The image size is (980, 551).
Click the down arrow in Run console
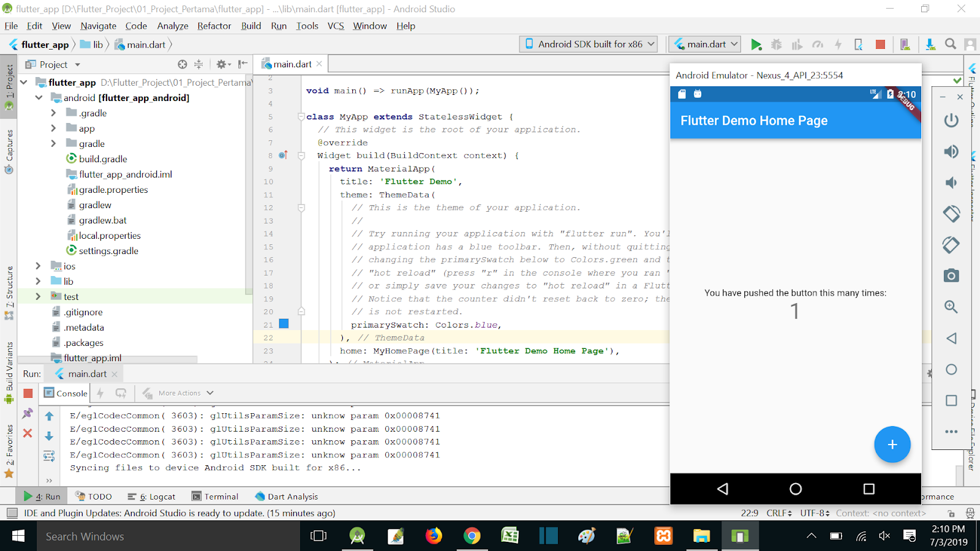pyautogui.click(x=49, y=436)
